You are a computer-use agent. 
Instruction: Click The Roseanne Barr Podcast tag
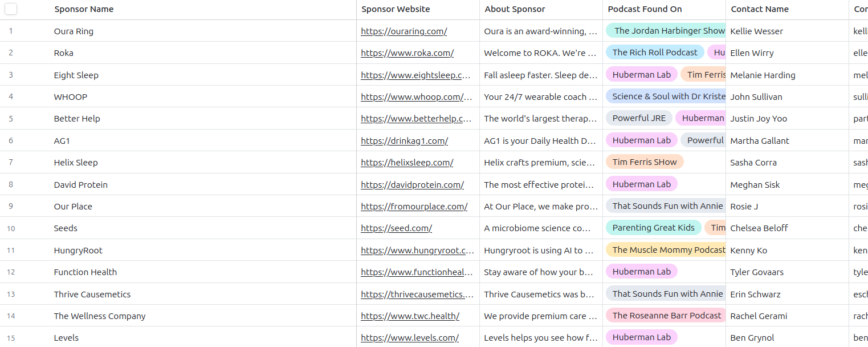(x=666, y=316)
